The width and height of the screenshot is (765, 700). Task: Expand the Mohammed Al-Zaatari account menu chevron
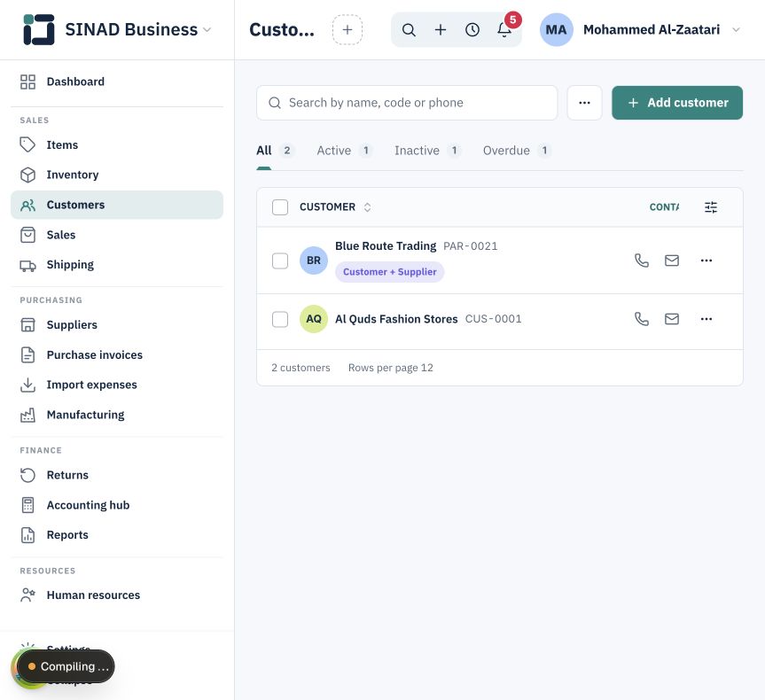click(737, 30)
